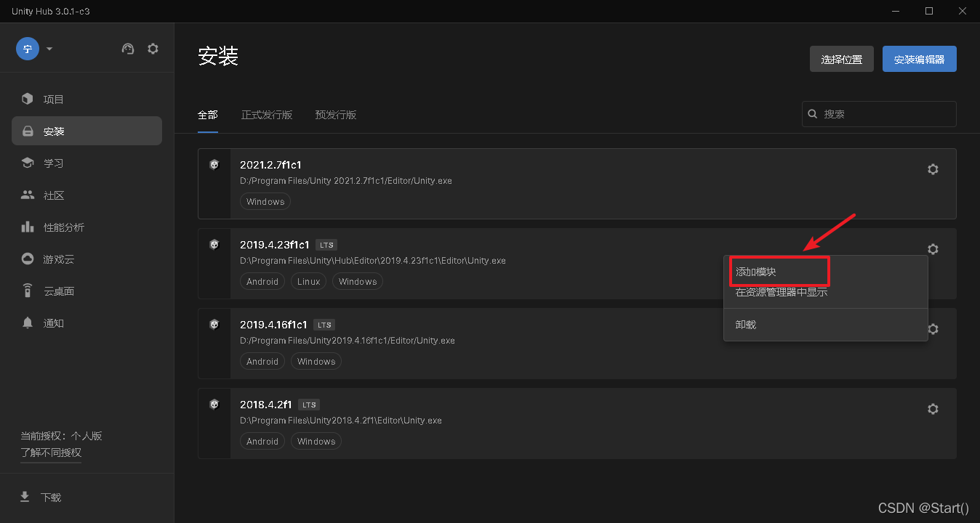Click Unity logo icon of 2019.4.23f1c1
Screen dimensions: 980x523
tap(214, 245)
